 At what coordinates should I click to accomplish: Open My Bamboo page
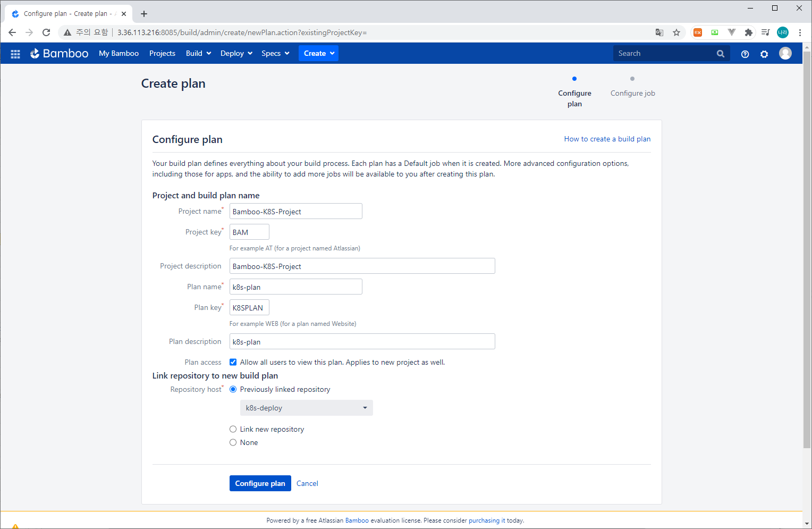[119, 53]
